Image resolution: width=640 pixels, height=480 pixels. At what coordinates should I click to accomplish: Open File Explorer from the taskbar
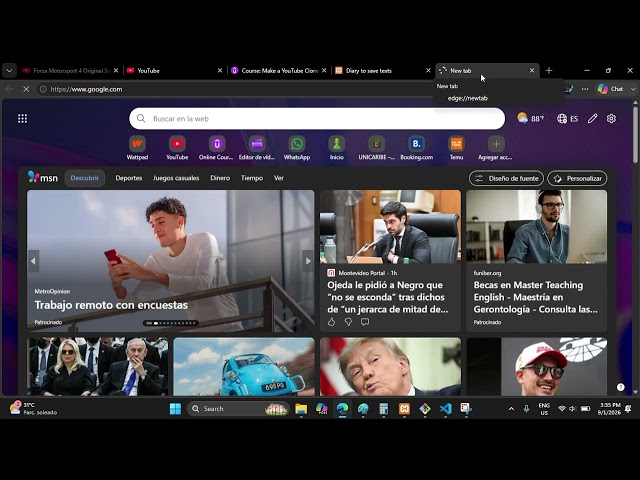click(x=301, y=409)
